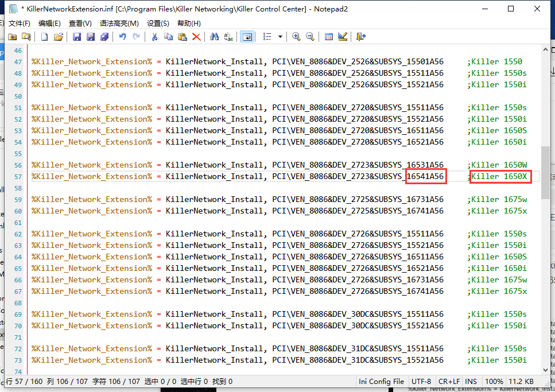Click the Save Copy stacked disks icon
The width and height of the screenshot is (555, 392).
click(x=104, y=37)
